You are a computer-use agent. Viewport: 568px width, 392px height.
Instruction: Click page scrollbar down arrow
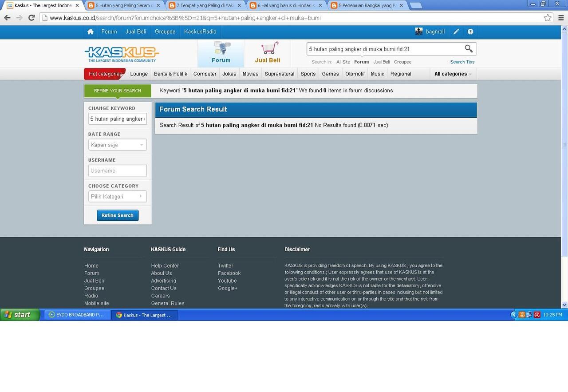pyautogui.click(x=564, y=305)
